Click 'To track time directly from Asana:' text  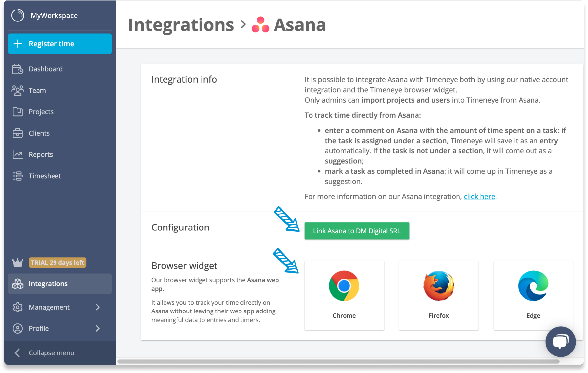363,115
